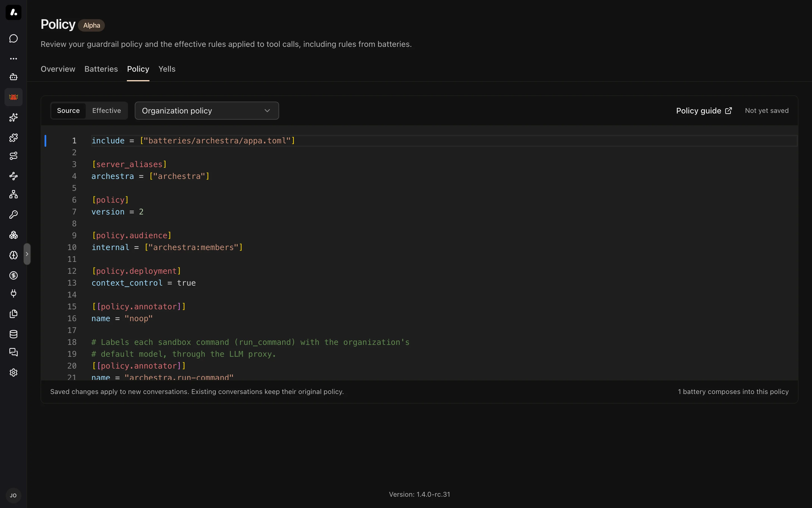Click the 'name = "noop"' line
Image resolution: width=812 pixels, height=508 pixels.
click(122, 319)
